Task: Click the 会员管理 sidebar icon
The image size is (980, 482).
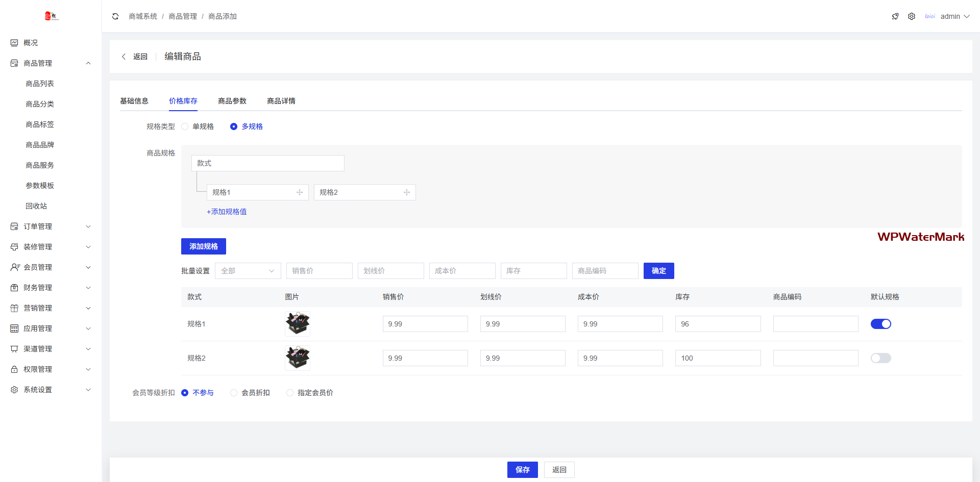Action: tap(15, 267)
